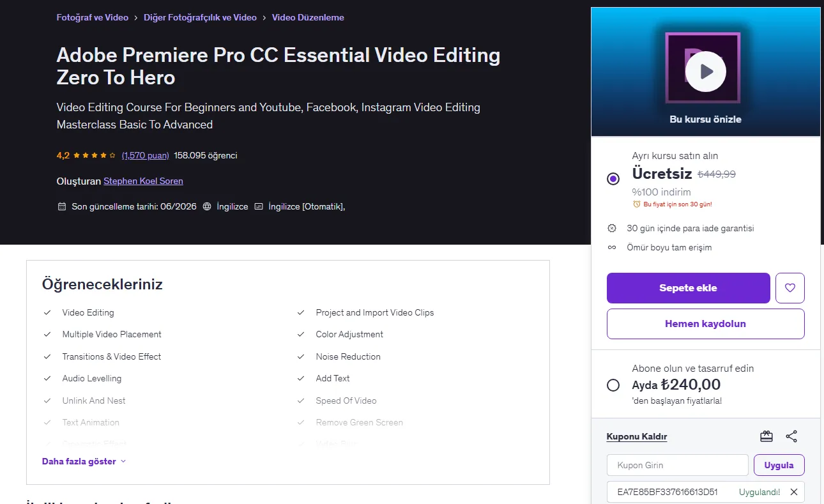Screen dimensions: 824x504
Task: Select the 'Ayrı kursu satın alın' radio button
Action: [613, 179]
